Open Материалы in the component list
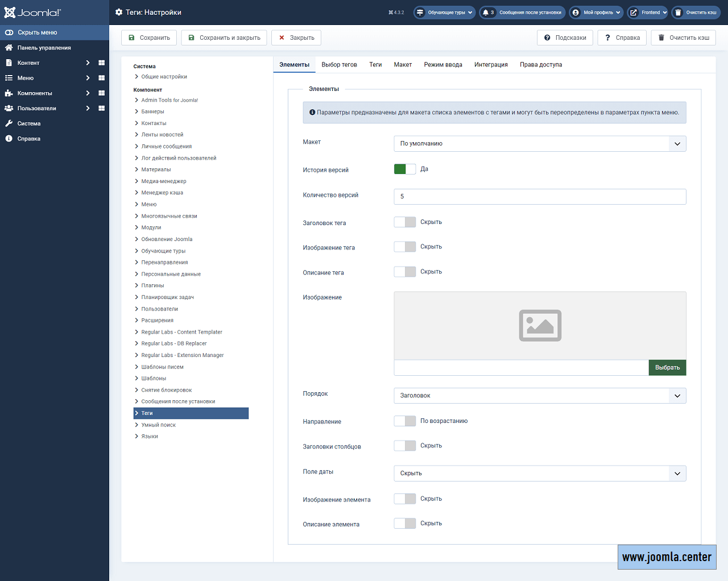Screen dimensions: 728x581 tap(156, 170)
